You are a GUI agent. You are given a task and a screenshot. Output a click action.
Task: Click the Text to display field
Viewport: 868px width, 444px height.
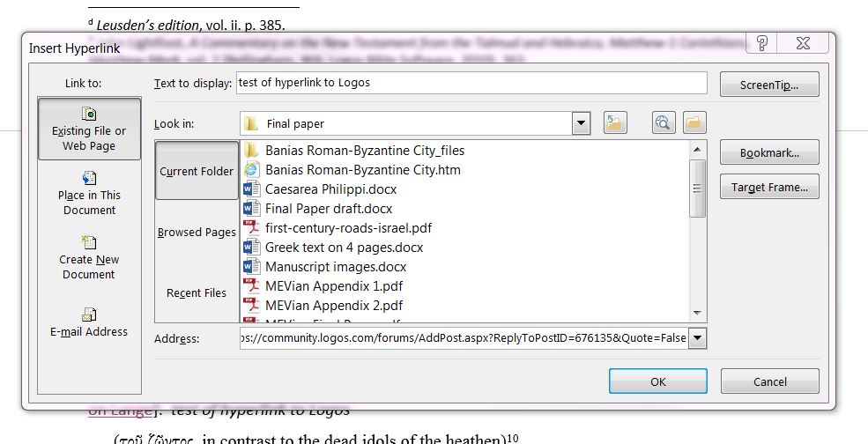pos(471,83)
